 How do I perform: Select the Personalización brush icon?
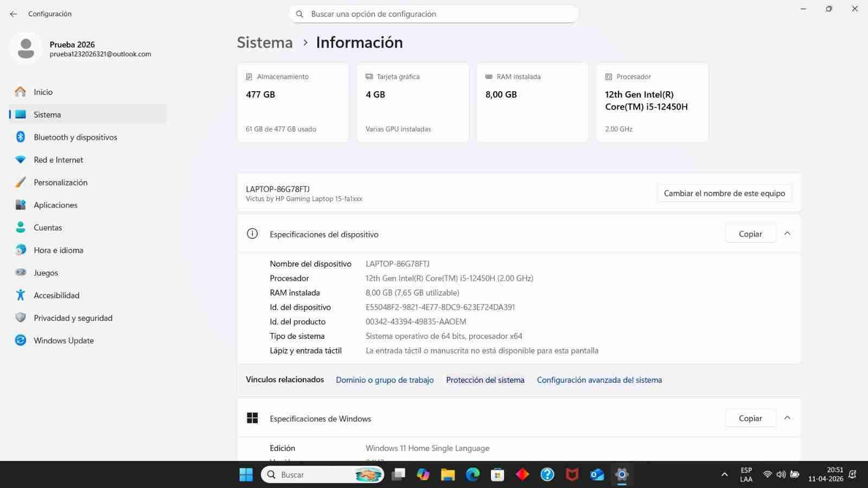[x=21, y=182]
